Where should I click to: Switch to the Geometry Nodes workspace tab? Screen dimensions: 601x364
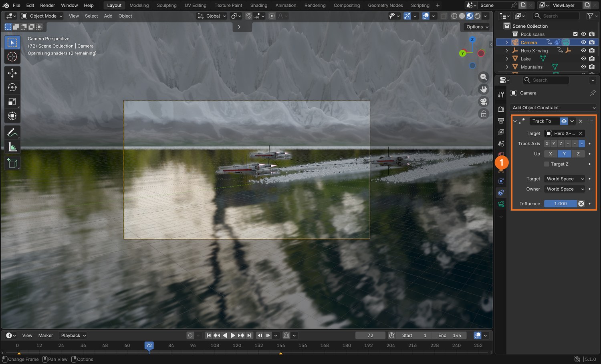(385, 5)
